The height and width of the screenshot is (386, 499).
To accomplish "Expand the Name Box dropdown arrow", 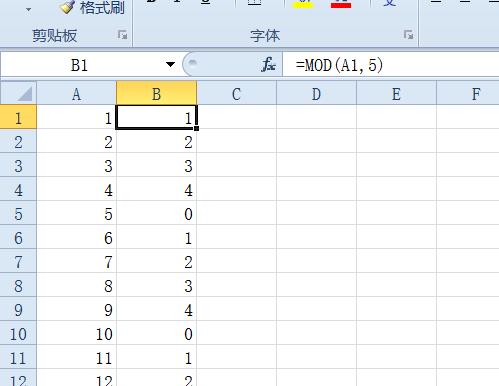I will (170, 64).
